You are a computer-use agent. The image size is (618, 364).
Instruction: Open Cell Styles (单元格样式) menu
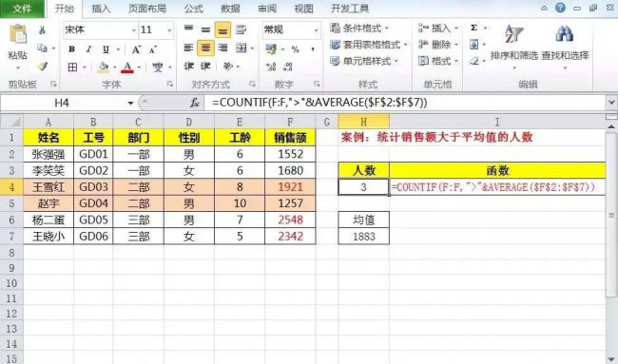tap(364, 61)
